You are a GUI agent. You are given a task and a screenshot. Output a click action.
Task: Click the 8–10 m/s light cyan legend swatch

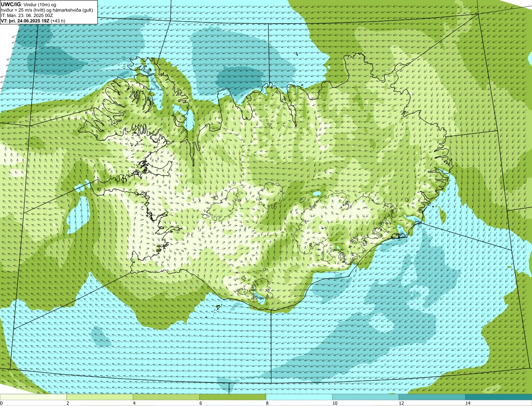pyautogui.click(x=299, y=397)
